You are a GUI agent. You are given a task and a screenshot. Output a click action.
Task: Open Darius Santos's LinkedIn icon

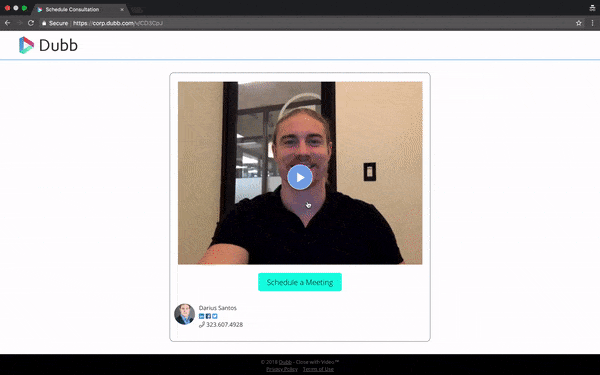[x=202, y=316]
